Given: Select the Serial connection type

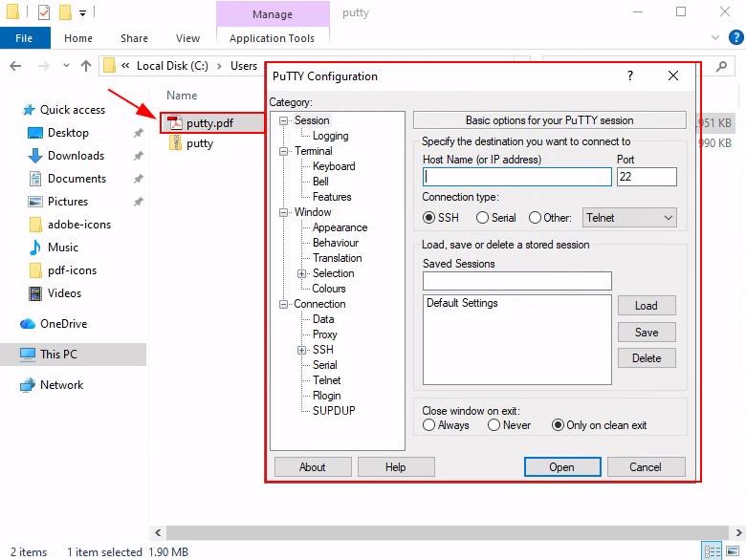Looking at the screenshot, I should [x=483, y=218].
